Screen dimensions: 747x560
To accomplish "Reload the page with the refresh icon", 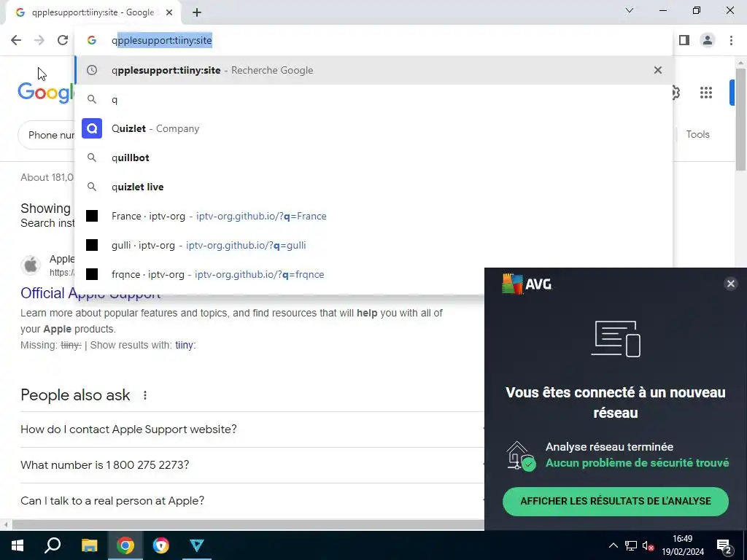I will [x=63, y=40].
